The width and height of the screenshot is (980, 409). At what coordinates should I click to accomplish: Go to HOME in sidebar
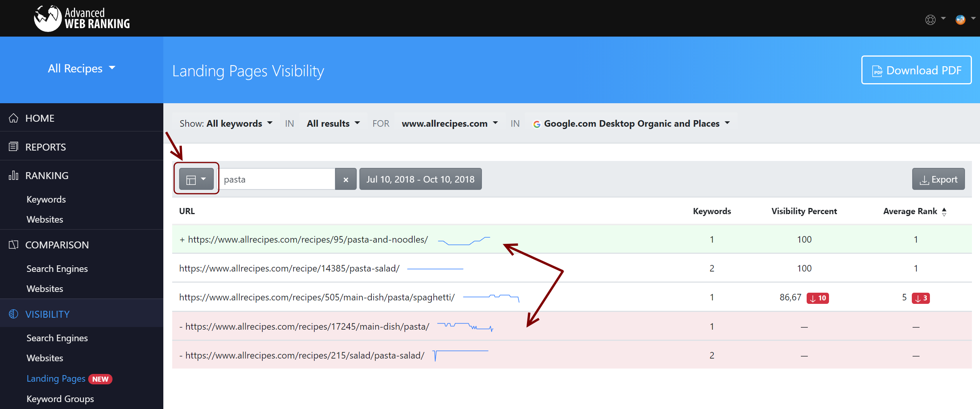pos(40,118)
